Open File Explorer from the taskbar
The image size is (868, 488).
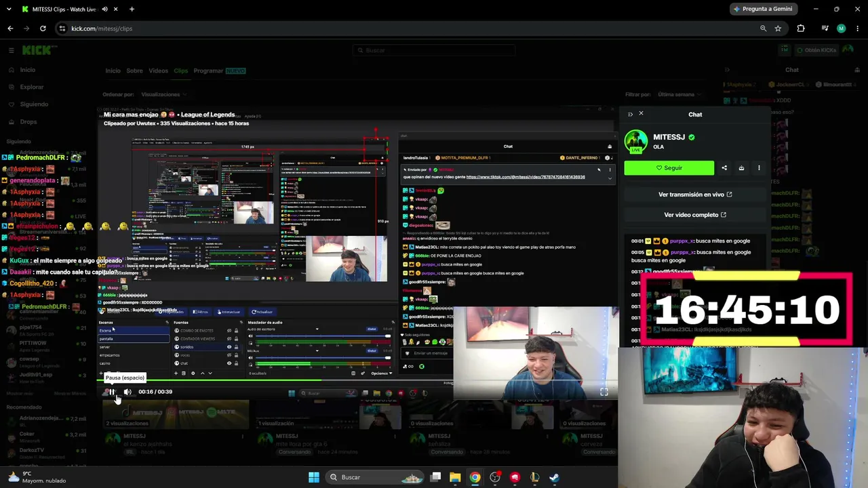[455, 477]
